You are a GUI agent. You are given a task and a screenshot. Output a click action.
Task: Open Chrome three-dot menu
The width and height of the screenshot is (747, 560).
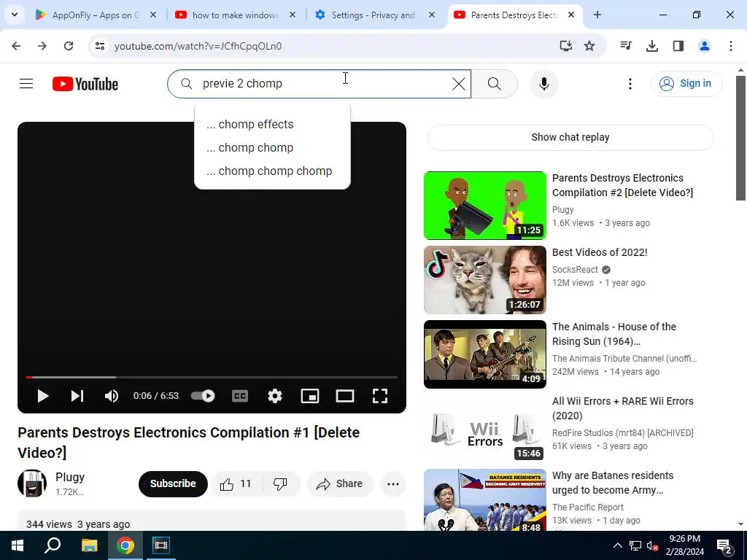coord(730,46)
